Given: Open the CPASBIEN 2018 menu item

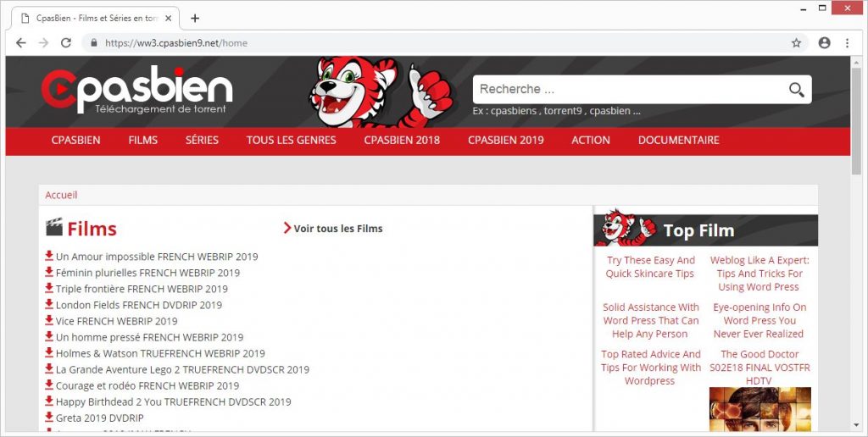Looking at the screenshot, I should [x=402, y=140].
